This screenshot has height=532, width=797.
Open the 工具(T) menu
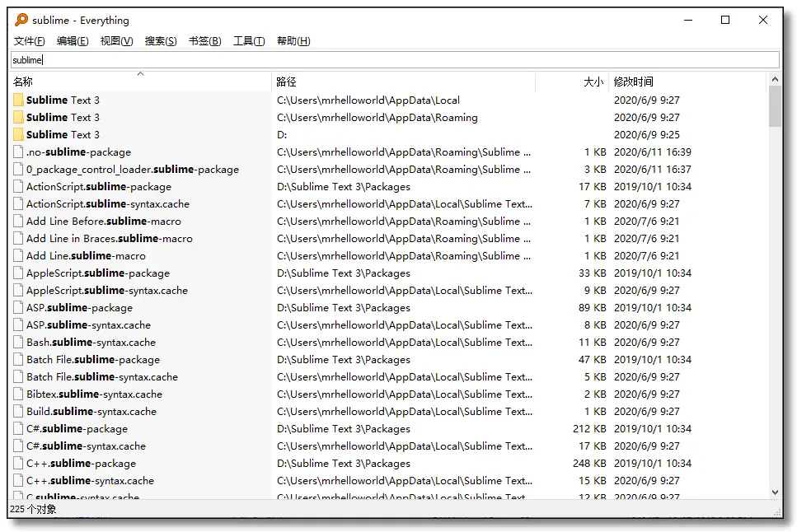tap(249, 40)
